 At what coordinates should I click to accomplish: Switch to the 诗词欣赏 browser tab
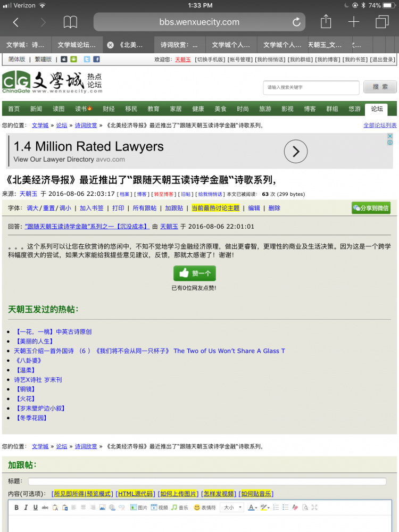[179, 45]
